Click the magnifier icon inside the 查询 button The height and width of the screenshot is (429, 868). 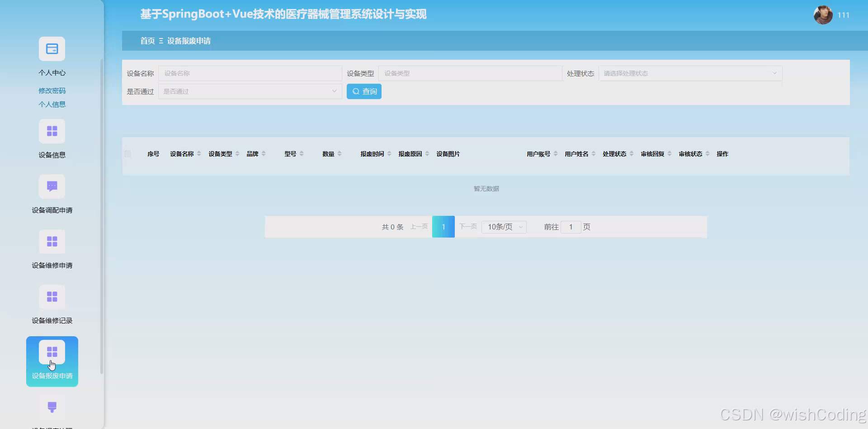point(356,91)
